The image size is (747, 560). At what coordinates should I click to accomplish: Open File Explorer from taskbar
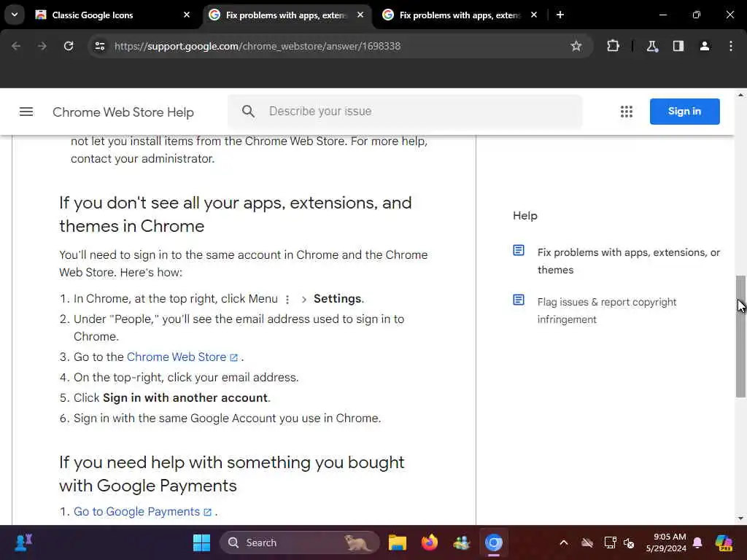point(397,542)
